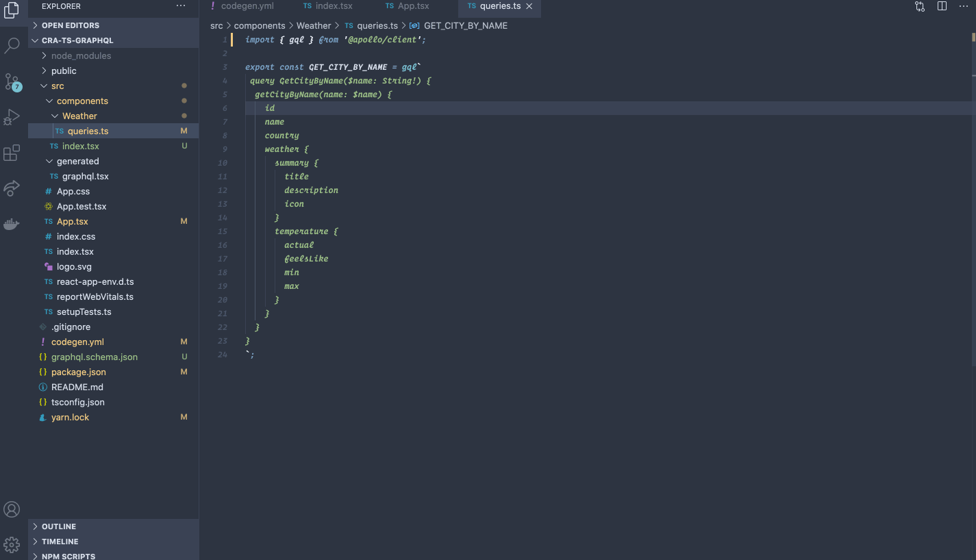Expand the node_modules folder
Viewport: 976px width, 560px height.
[81, 55]
